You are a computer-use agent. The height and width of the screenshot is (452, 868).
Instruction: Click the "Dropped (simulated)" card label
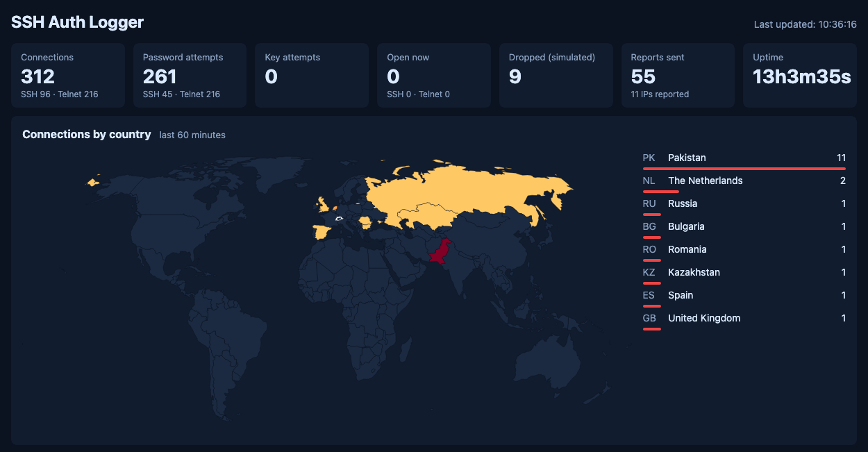[x=552, y=58]
